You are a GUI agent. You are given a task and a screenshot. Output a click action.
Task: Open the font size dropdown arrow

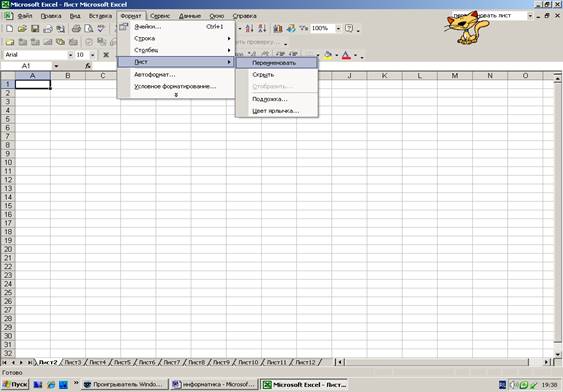coord(93,55)
